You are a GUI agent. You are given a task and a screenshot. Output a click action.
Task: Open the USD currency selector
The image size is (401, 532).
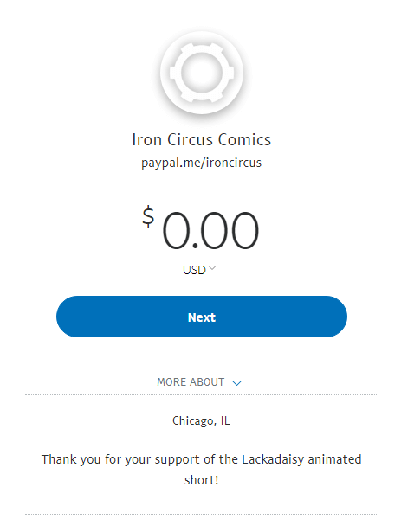pyautogui.click(x=199, y=270)
